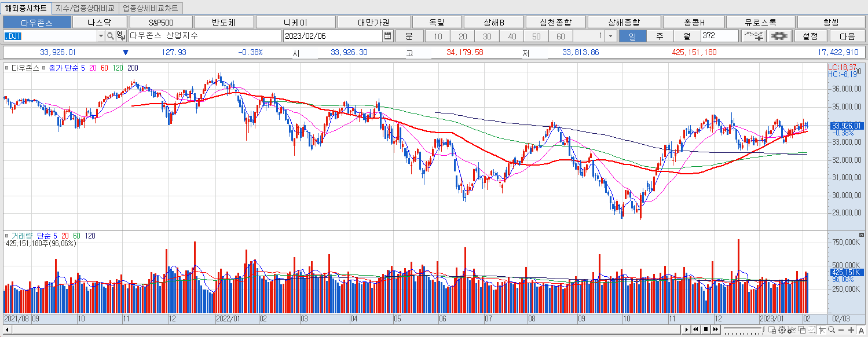Open the chart indicator gear icon

pos(779,35)
